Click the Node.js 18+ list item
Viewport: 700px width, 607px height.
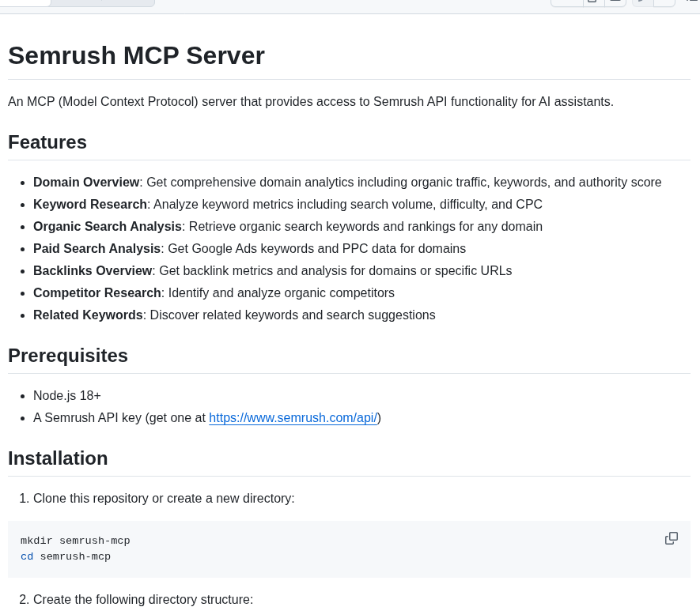point(67,396)
